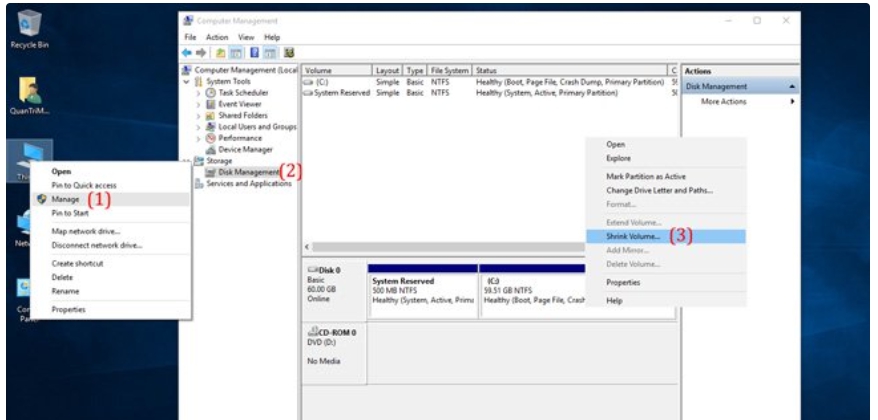The image size is (878, 420).
Task: Click the blue Help toolbar icon
Action: (255, 52)
